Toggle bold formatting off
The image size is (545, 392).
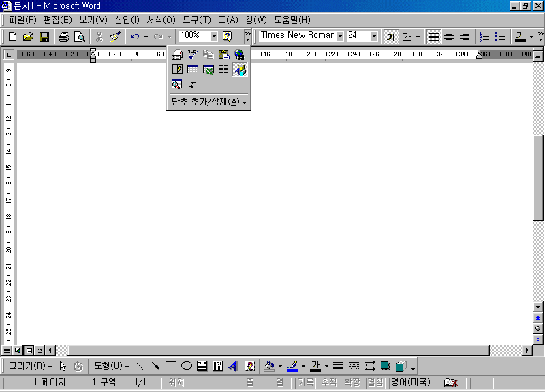pos(391,37)
